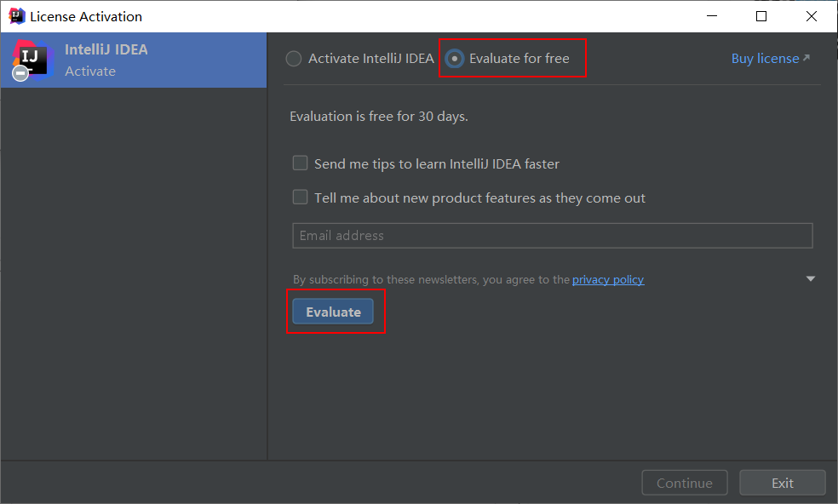Check Tell me about new product features
Screen dimensions: 838x504
301,198
